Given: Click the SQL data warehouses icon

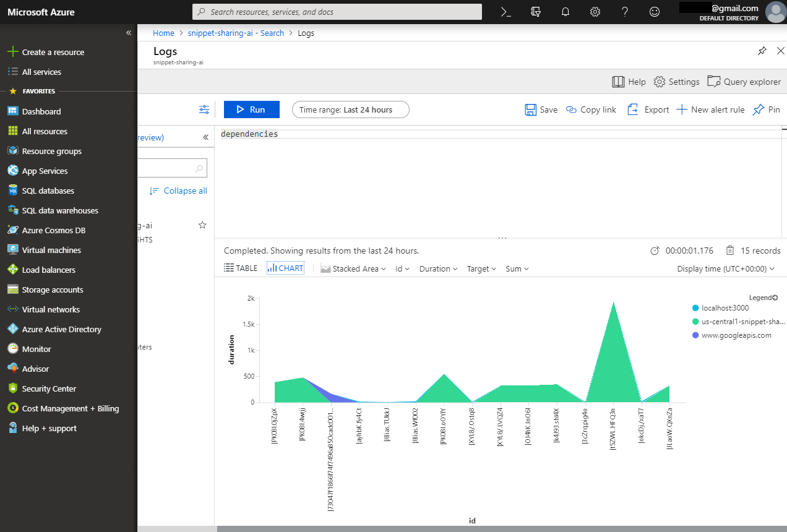Looking at the screenshot, I should pyautogui.click(x=12, y=210).
